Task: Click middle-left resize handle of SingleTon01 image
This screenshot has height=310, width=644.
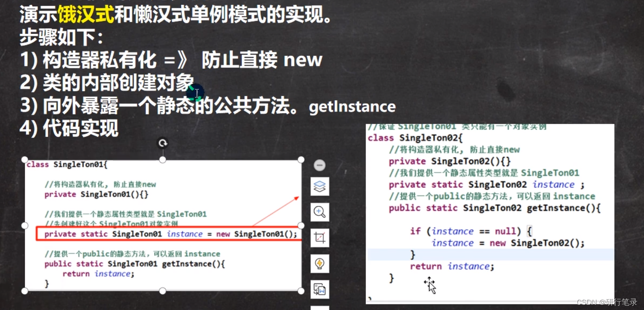Action: pyautogui.click(x=25, y=226)
